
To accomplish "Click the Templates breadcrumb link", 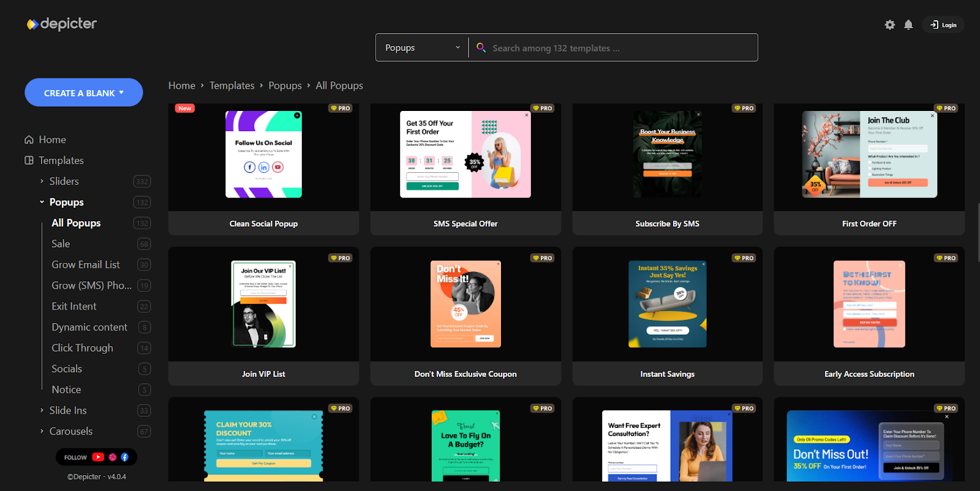I will coord(232,85).
